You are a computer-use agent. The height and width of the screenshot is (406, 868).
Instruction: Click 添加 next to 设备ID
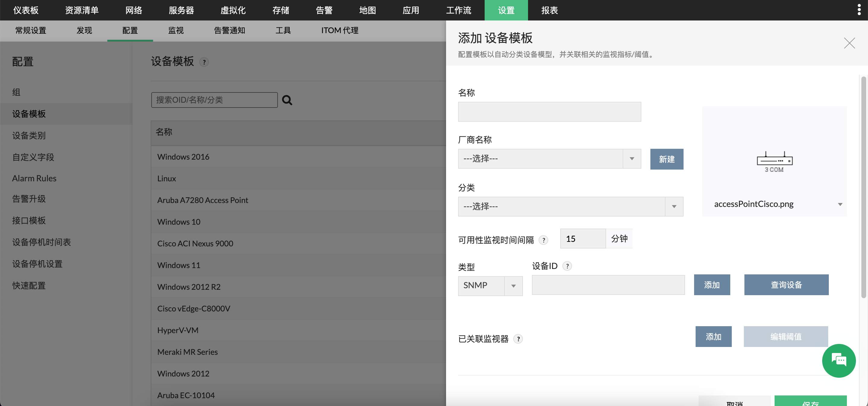pyautogui.click(x=712, y=285)
